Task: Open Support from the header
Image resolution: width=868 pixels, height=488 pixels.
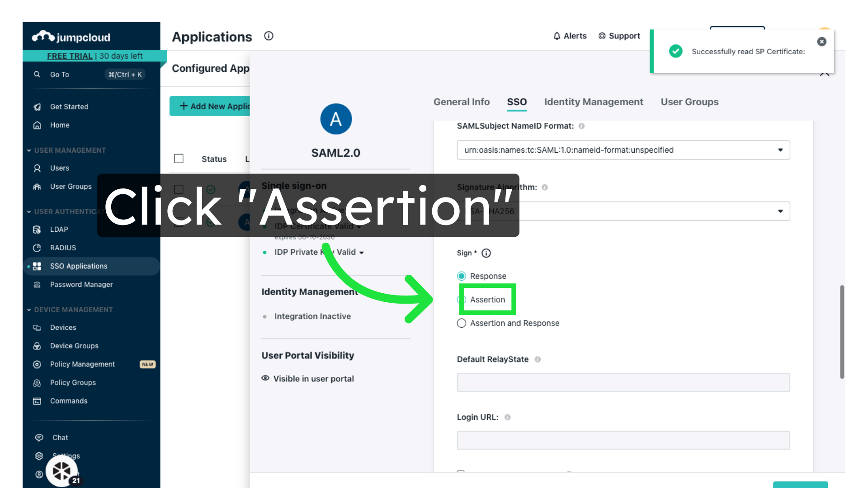Action: [619, 36]
